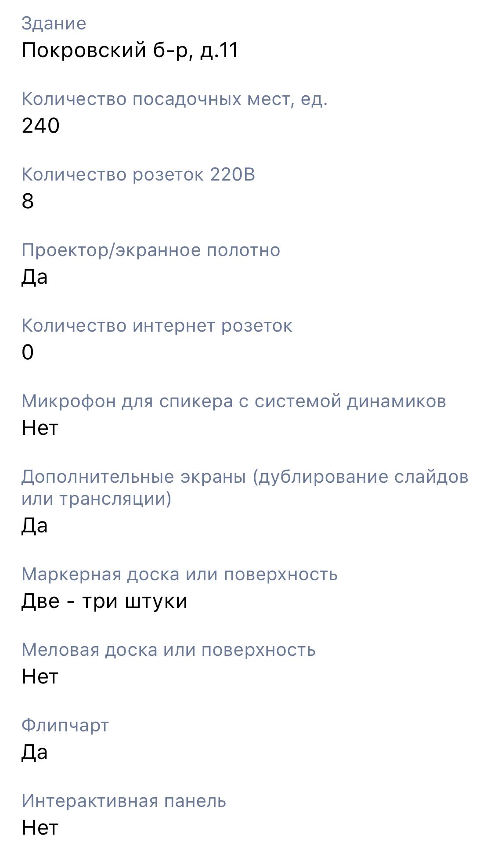
Task: Click the 'Количество розеток 220В' label
Action: click(x=138, y=174)
